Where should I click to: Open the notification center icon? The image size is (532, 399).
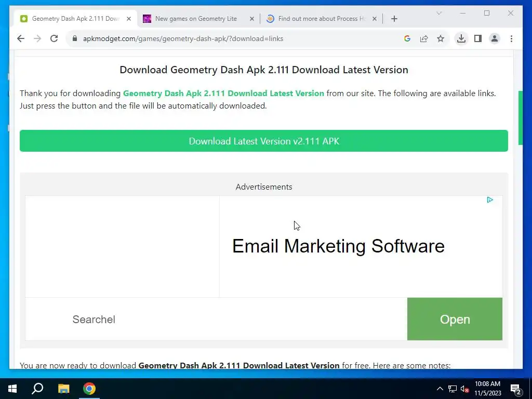pyautogui.click(x=515, y=389)
